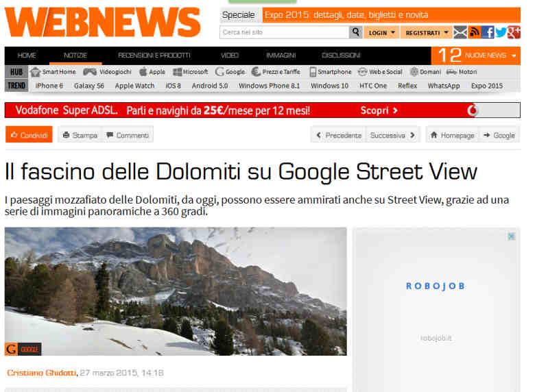The height and width of the screenshot is (392, 535).
Task: Open the Expo 2015 Speciale banner link
Action: point(392,15)
